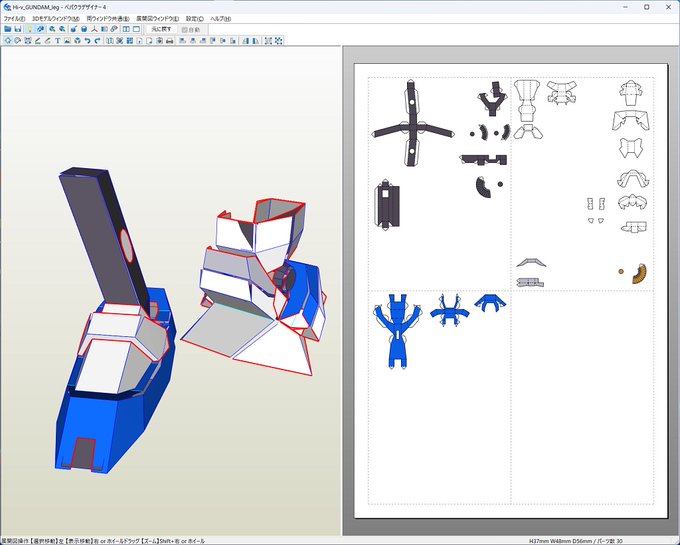The height and width of the screenshot is (545, 680).
Task: Select the Input Text 'T' tool
Action: tap(57, 41)
